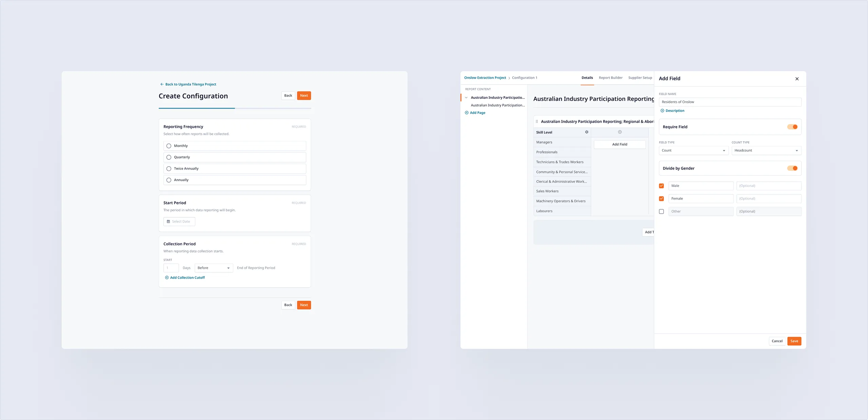This screenshot has height=420, width=868.
Task: Close the Add Field panel
Action: (797, 79)
